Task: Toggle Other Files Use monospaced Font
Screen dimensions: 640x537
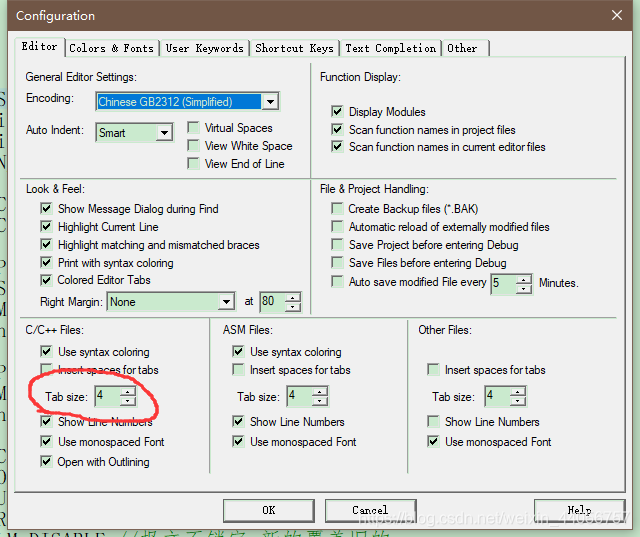Action: [x=433, y=441]
